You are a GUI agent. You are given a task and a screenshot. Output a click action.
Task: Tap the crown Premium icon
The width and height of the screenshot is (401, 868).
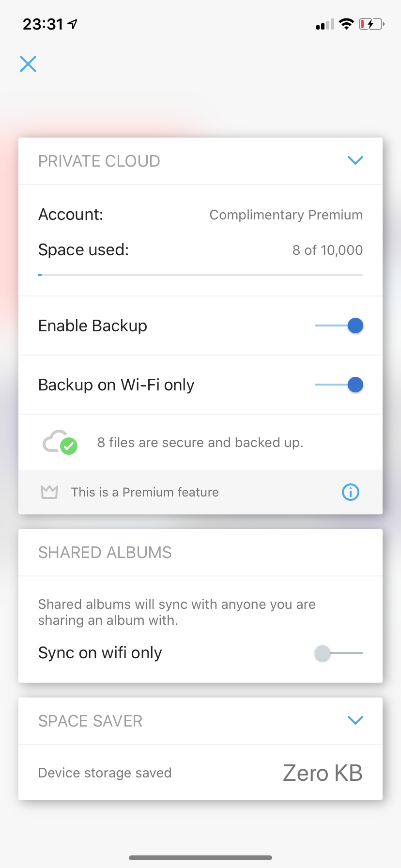click(49, 492)
